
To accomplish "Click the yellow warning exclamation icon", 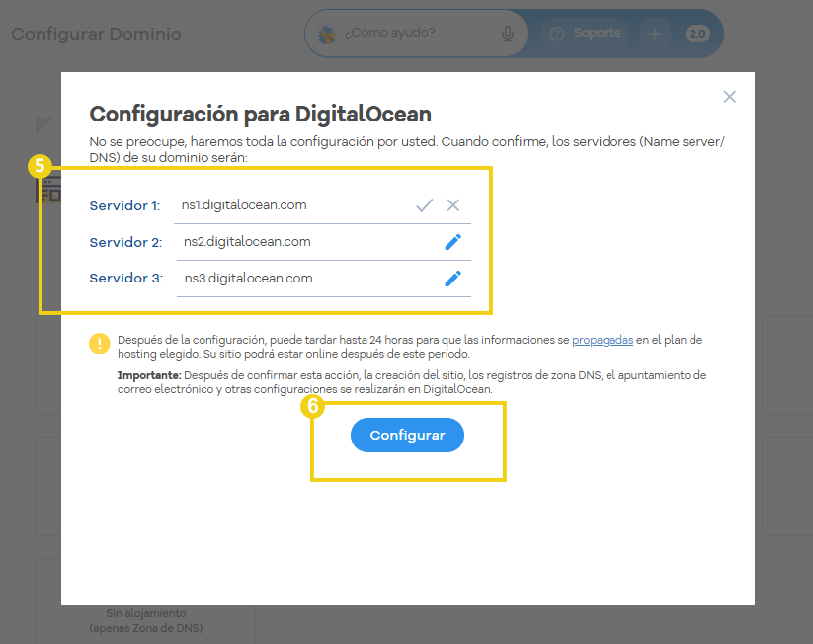I will pos(99,344).
